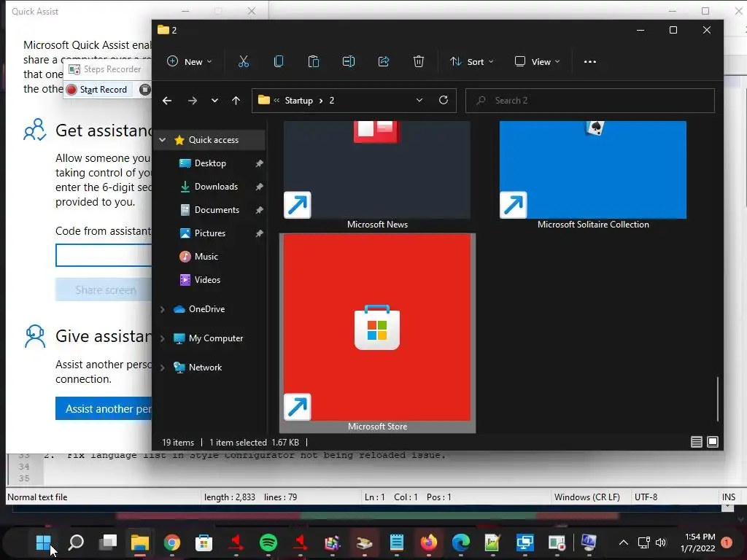
Task: Unpin Desktop via its pin icon
Action: [x=259, y=163]
